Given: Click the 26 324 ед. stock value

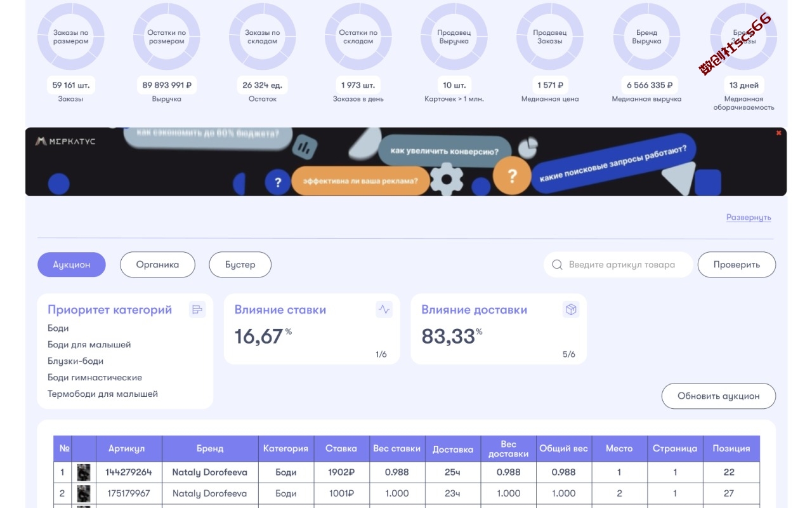Looking at the screenshot, I should point(263,85).
